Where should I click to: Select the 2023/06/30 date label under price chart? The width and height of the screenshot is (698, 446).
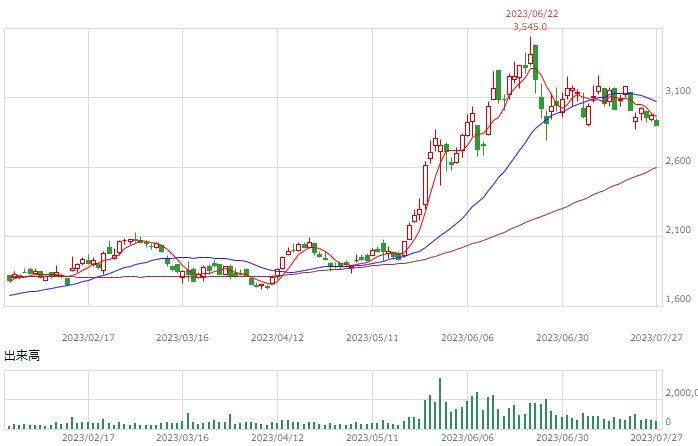[562, 338]
